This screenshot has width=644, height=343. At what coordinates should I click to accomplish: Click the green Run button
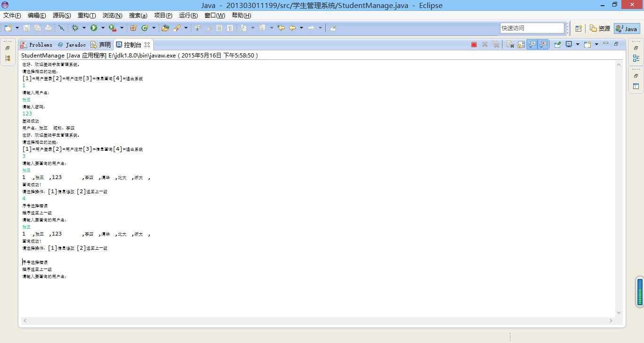(x=94, y=28)
